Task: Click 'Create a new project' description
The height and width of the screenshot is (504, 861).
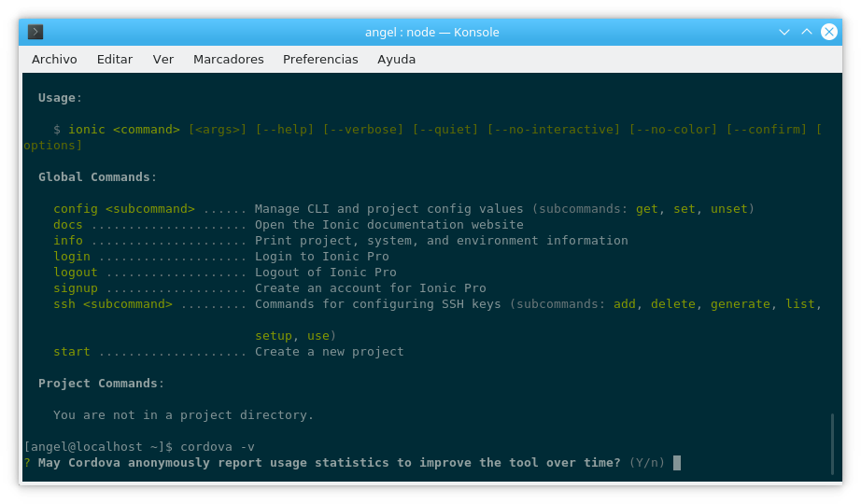Action: pyautogui.click(x=330, y=351)
